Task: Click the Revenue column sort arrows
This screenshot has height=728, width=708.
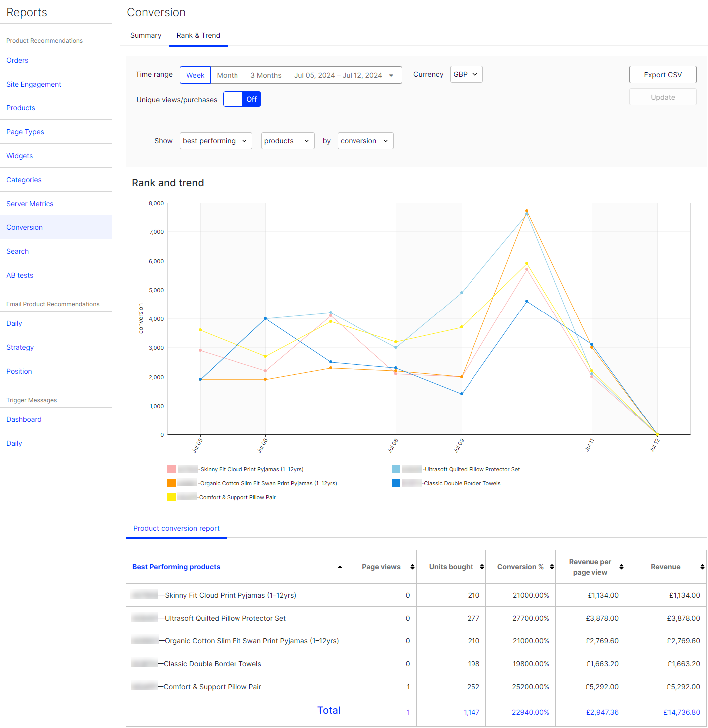Action: 702,567
